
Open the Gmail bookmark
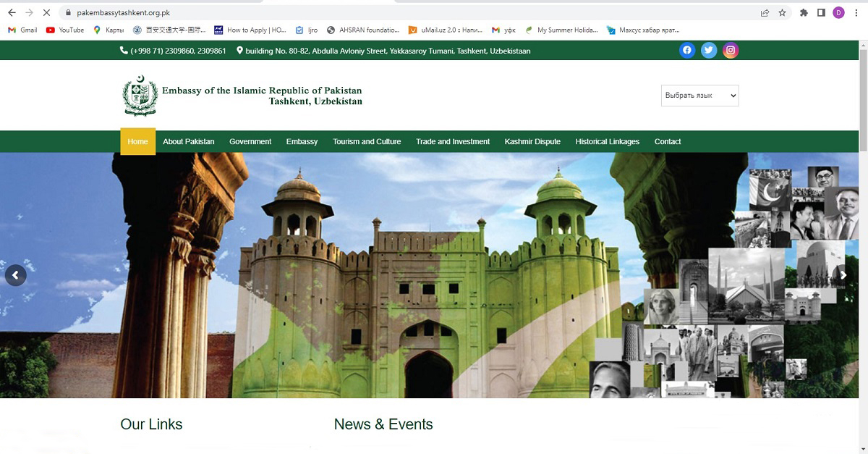click(22, 30)
